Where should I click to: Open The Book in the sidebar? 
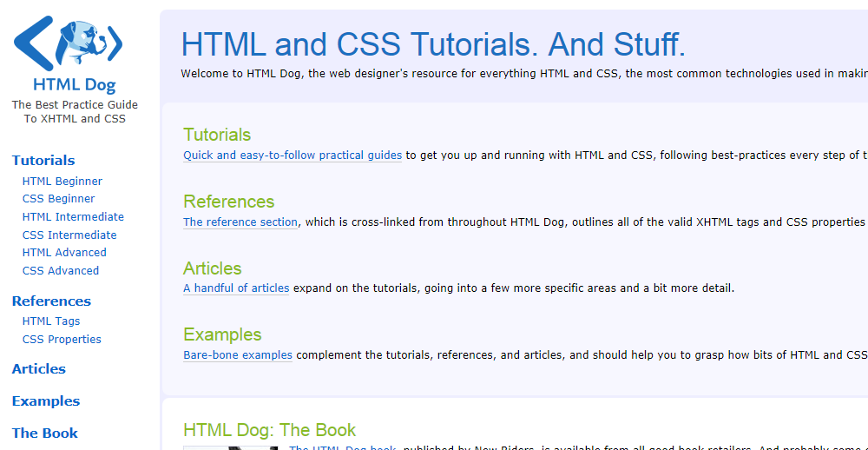point(45,433)
